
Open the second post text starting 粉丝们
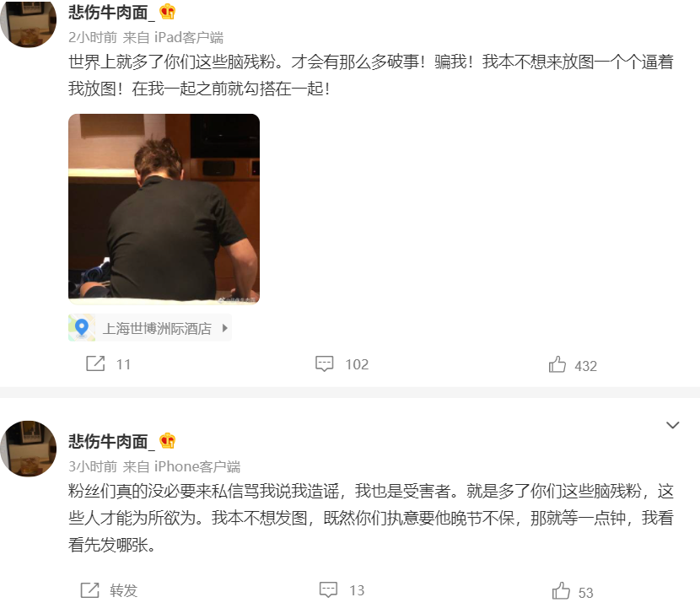click(371, 518)
